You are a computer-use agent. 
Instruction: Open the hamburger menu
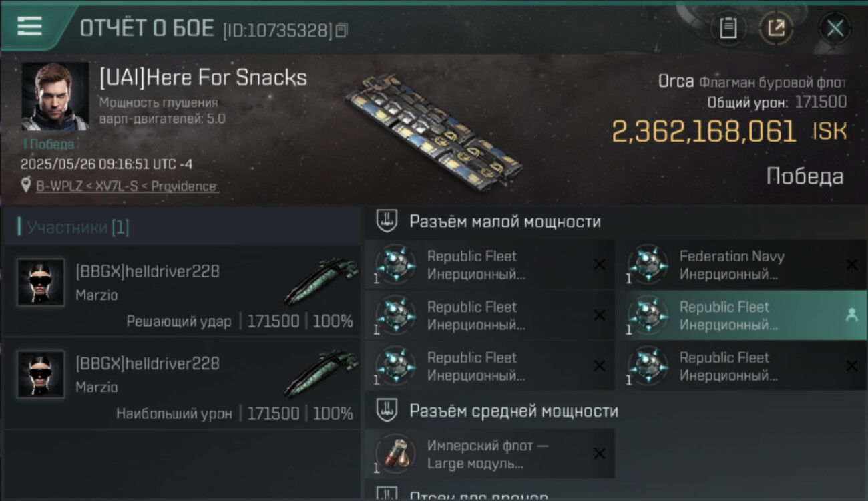click(x=30, y=26)
